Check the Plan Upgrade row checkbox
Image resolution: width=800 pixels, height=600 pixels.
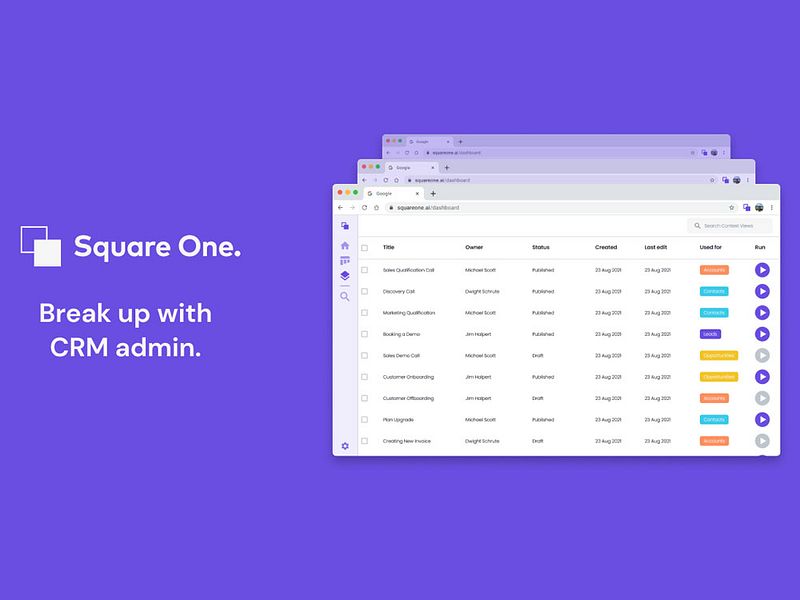tap(364, 419)
